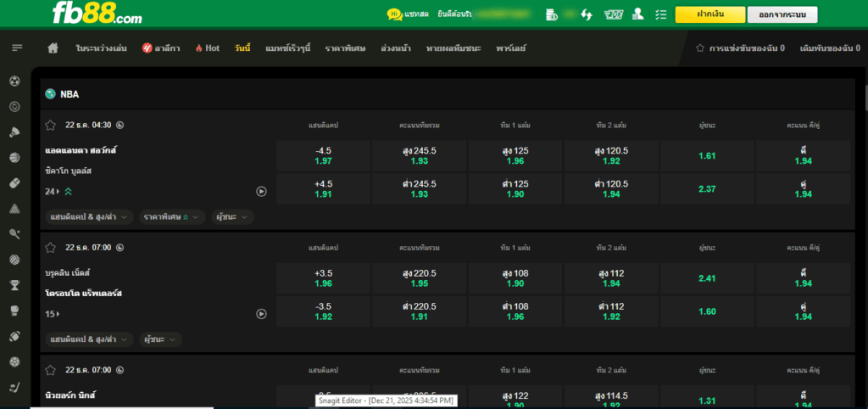Click the fb88.com logo
868x409 pixels.
97,14
